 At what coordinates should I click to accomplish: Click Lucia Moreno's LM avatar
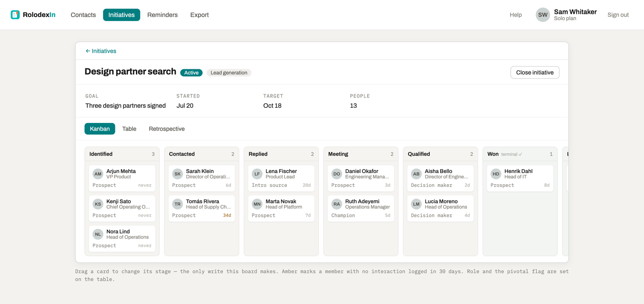point(416,204)
